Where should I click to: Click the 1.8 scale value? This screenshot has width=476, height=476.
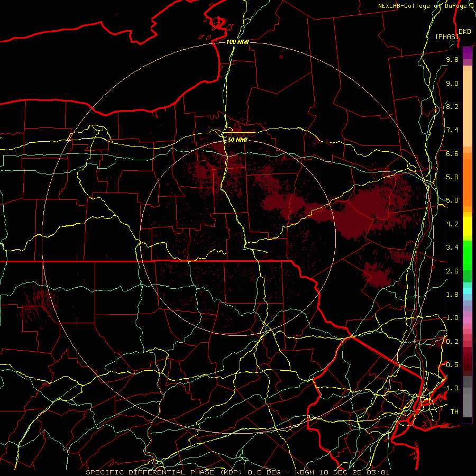point(452,295)
